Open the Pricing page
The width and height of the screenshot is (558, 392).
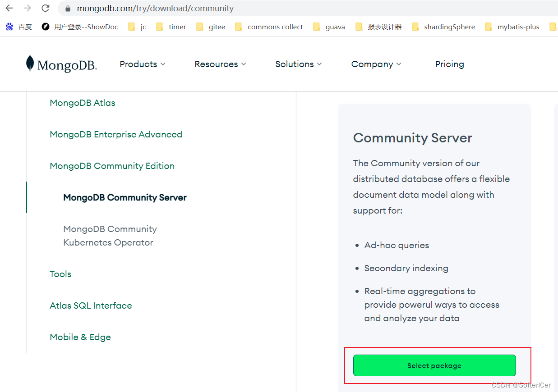click(449, 64)
